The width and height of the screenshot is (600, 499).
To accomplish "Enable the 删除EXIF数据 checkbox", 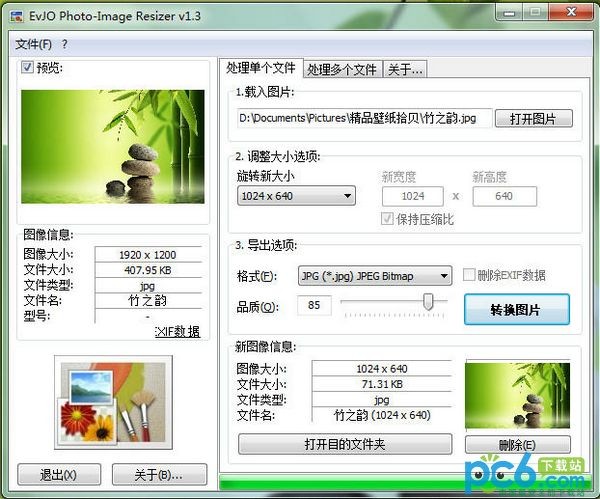I will (x=469, y=275).
